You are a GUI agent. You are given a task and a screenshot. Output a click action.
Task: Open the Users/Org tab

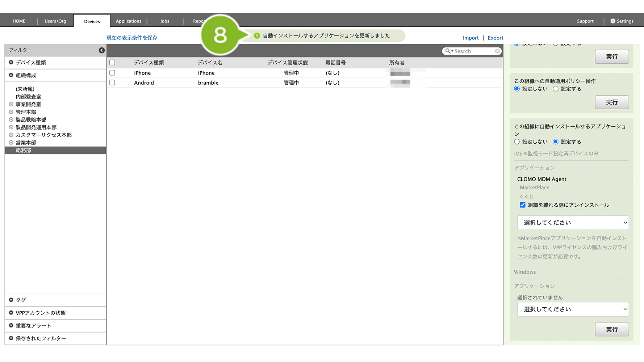[x=55, y=21]
